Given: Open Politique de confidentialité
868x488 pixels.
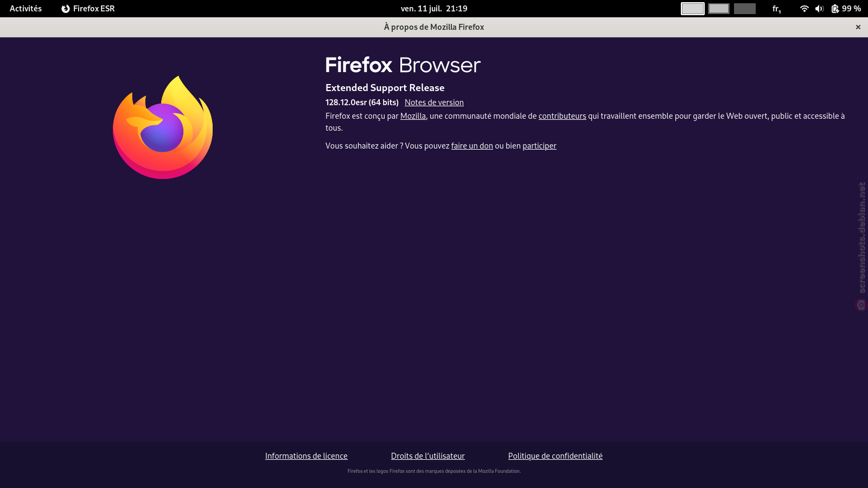Looking at the screenshot, I should pos(556,456).
